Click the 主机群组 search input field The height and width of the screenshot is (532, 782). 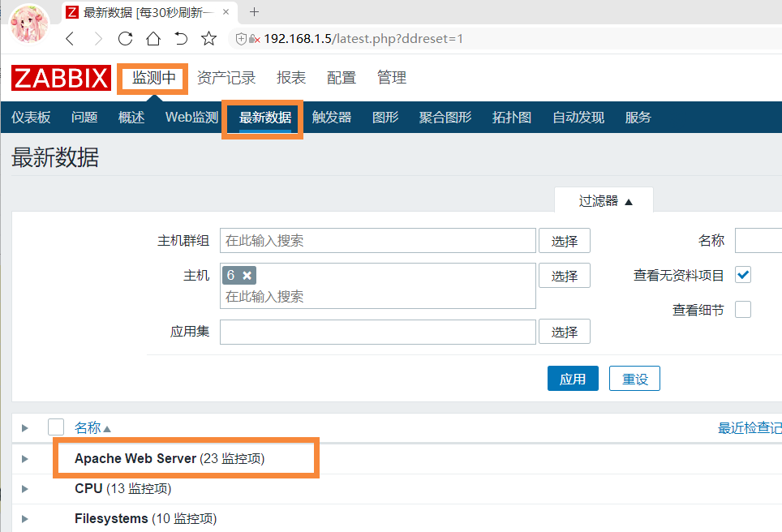point(378,241)
